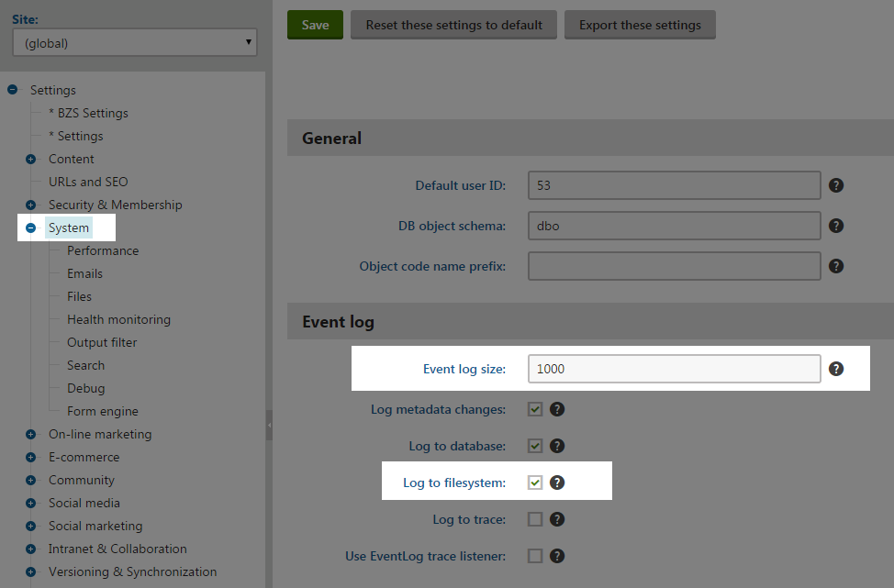
Task: Toggle Log metadata changes checkbox
Action: point(535,409)
